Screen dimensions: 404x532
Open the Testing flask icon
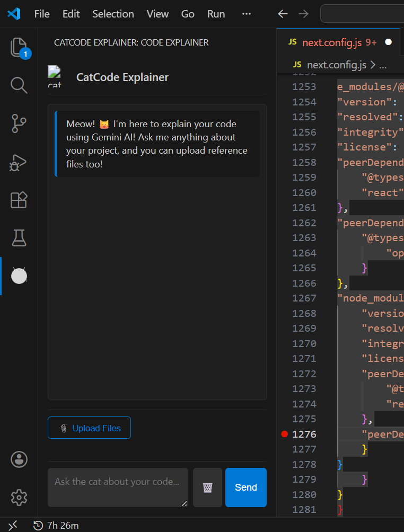pyautogui.click(x=19, y=238)
